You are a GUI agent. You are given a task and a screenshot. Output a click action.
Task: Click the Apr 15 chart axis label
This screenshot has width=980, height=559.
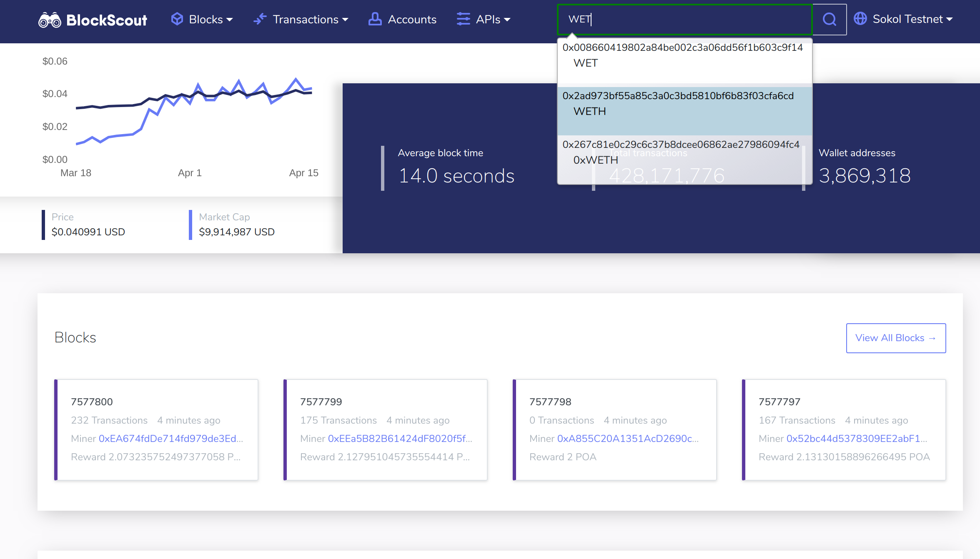[304, 173]
